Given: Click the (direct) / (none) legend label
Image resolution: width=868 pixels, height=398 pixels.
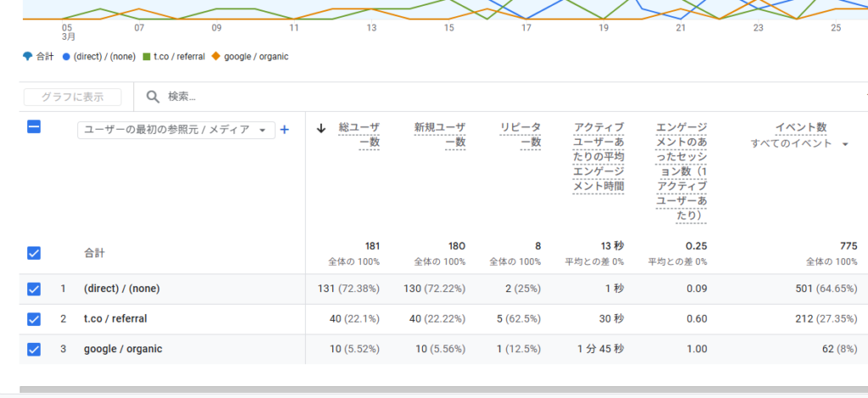Looking at the screenshot, I should 104,57.
